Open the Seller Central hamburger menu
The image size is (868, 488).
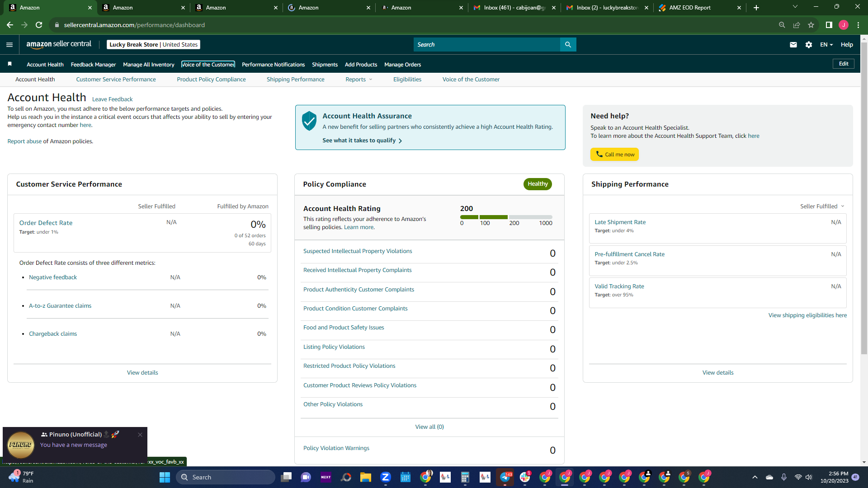pyautogui.click(x=9, y=45)
